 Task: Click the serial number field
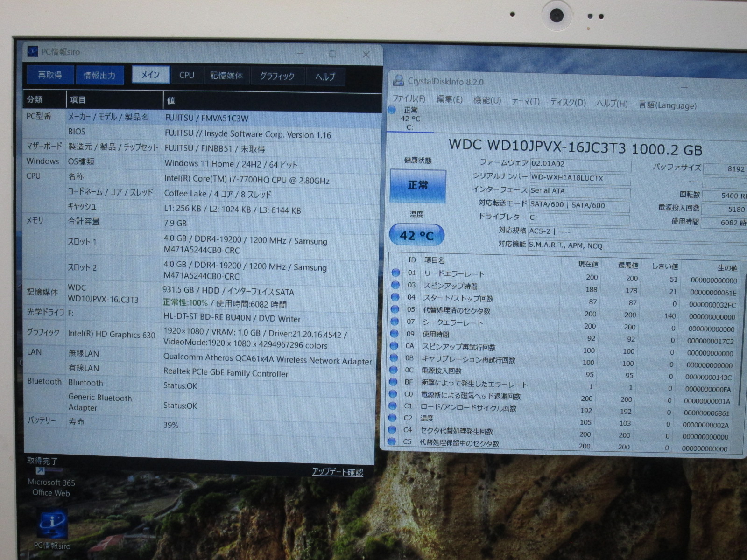[580, 179]
